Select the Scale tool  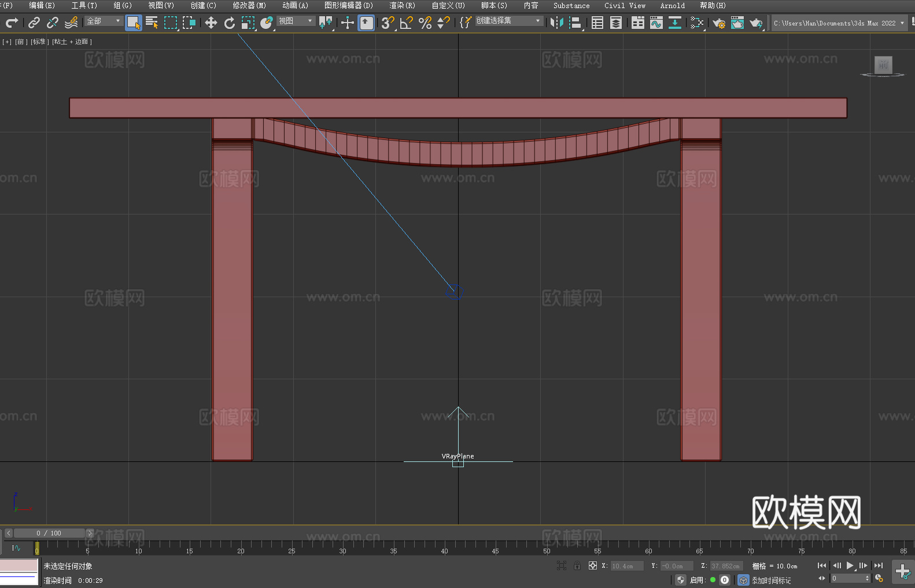pyautogui.click(x=248, y=23)
